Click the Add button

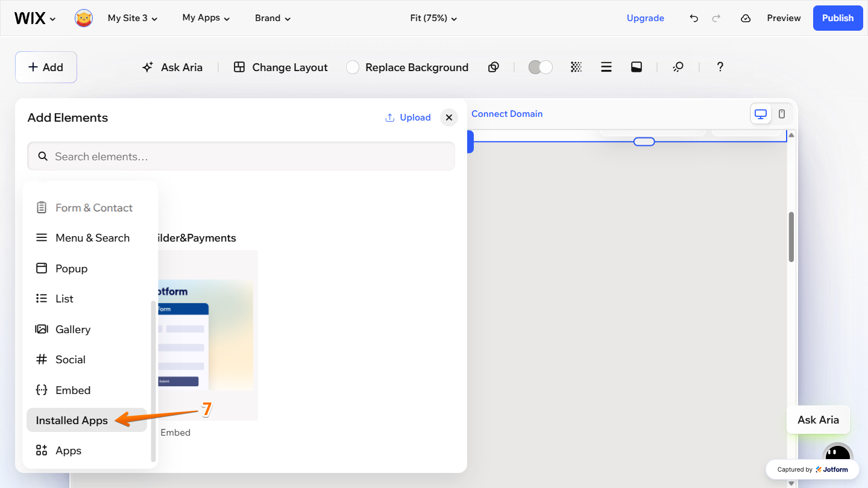click(46, 67)
